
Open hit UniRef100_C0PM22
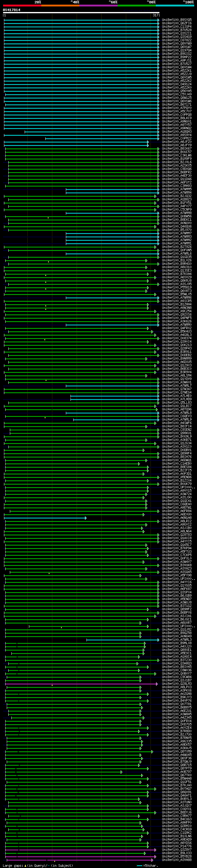[177, 139]
